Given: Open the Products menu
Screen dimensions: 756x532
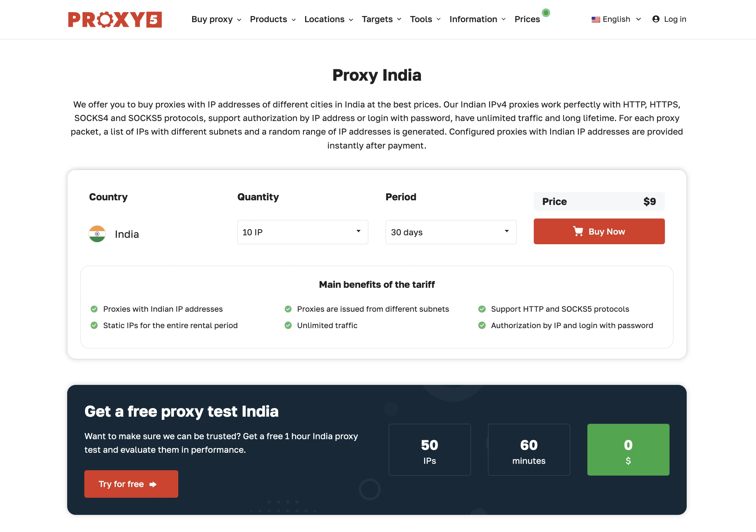Looking at the screenshot, I should coord(273,19).
